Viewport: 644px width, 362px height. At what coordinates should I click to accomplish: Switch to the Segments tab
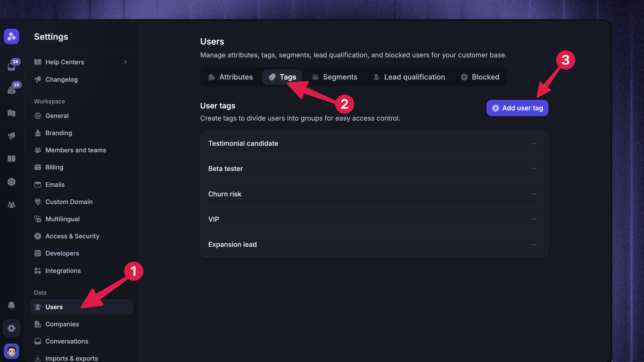[x=334, y=77]
